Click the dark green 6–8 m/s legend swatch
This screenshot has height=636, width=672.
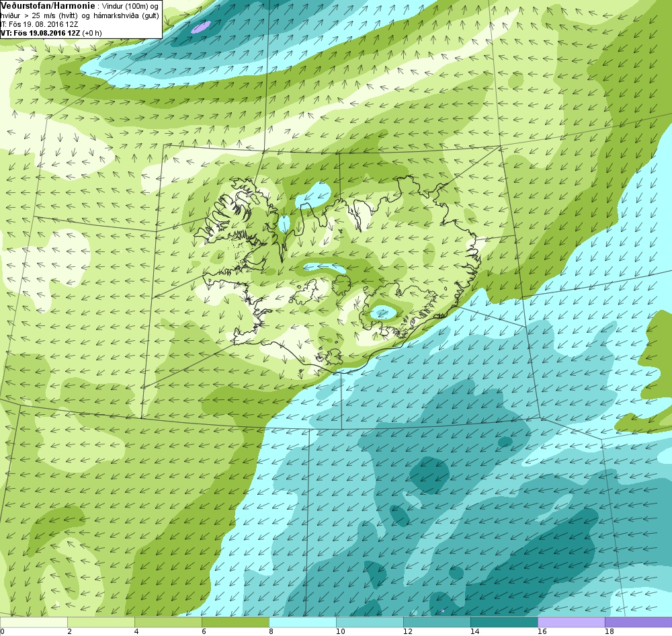coord(235,622)
